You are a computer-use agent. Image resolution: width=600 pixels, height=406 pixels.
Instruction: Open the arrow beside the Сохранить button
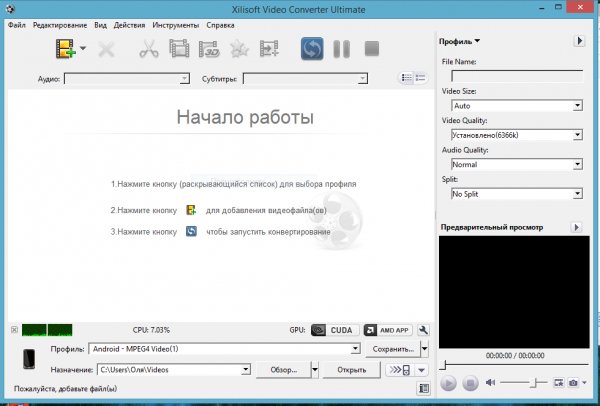pyautogui.click(x=424, y=349)
